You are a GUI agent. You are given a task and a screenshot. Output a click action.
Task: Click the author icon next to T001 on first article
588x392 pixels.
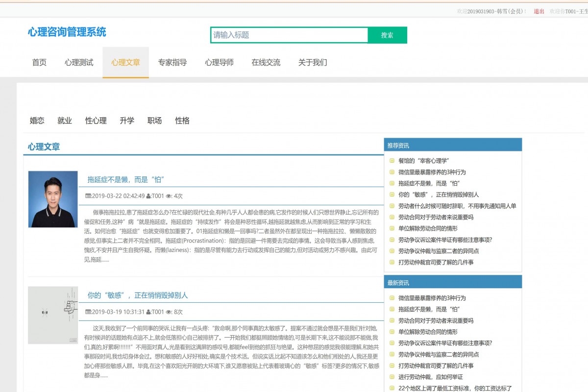click(148, 196)
